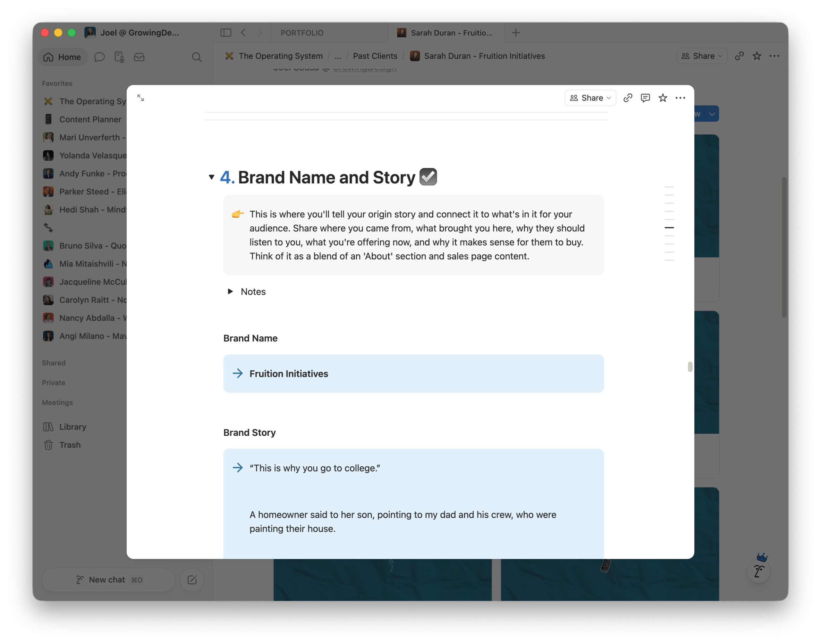Image resolution: width=821 pixels, height=644 pixels.
Task: Expand the breadcrumb ellipsis
Action: pos(338,56)
